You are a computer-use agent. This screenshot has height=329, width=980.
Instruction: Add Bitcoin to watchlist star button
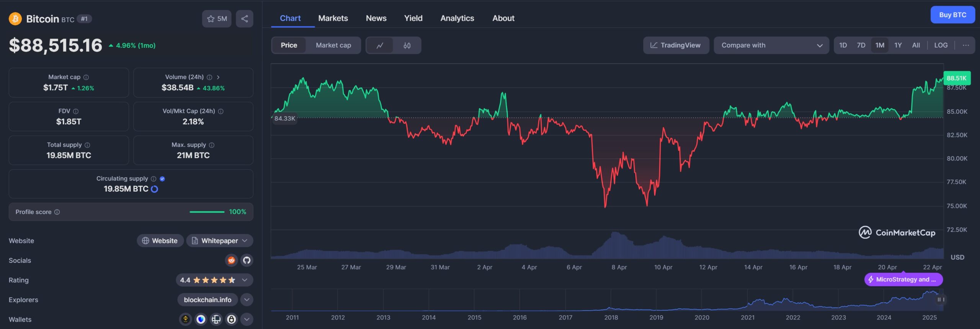tap(217, 19)
